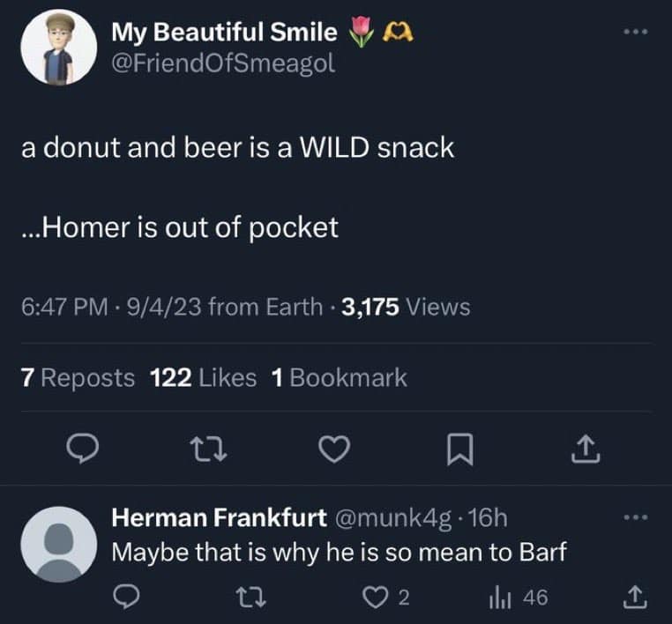Image resolution: width=672 pixels, height=624 pixels.
Task: Share the main tweet
Action: point(586,450)
